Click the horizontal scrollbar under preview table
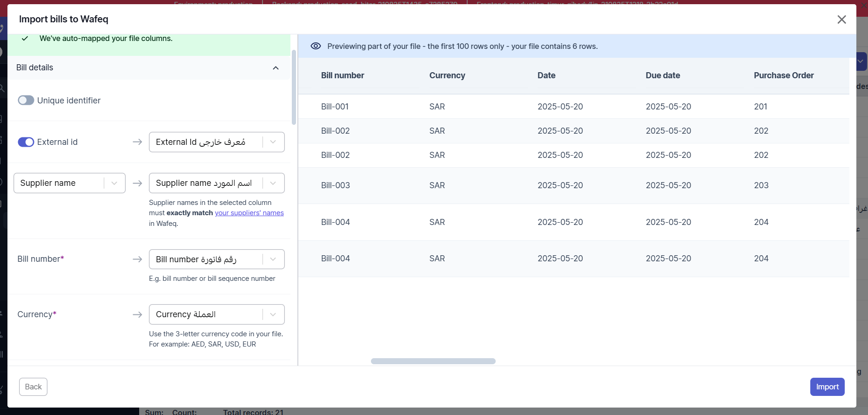The width and height of the screenshot is (868, 415). click(x=433, y=361)
